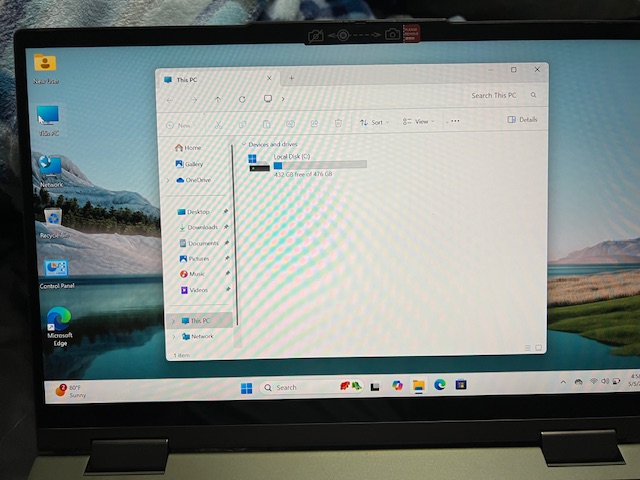Image resolution: width=640 pixels, height=480 pixels.
Task: Open pinned Videos folder
Action: coord(194,290)
